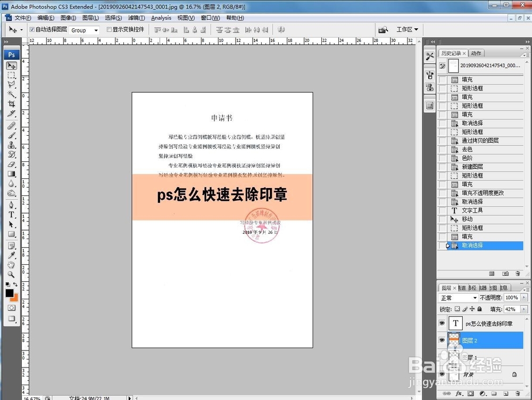This screenshot has height=400, width=532.
Task: Hide the ps怎么快速去除印章 text layer
Action: pos(442,323)
